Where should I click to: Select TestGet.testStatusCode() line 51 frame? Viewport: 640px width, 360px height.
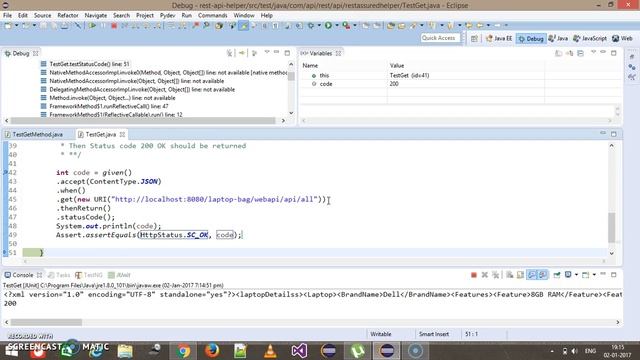(x=89, y=64)
